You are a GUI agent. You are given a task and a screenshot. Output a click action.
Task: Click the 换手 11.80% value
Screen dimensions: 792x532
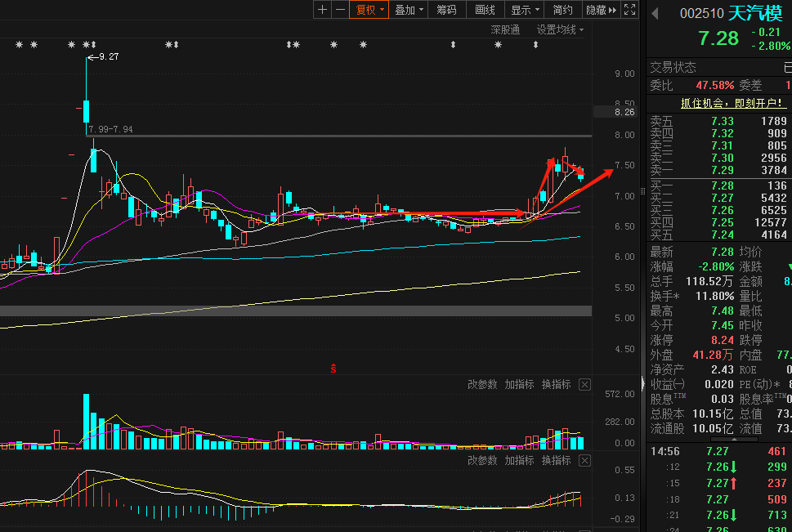714,296
